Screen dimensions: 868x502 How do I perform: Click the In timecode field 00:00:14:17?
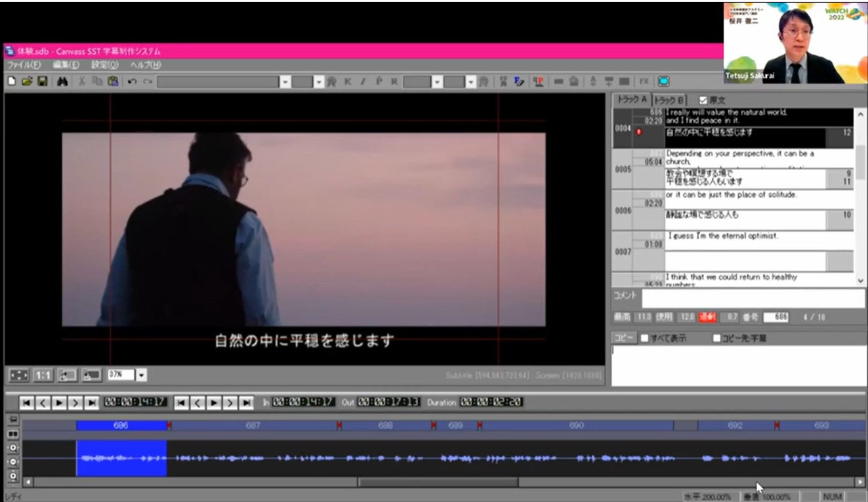click(x=304, y=402)
